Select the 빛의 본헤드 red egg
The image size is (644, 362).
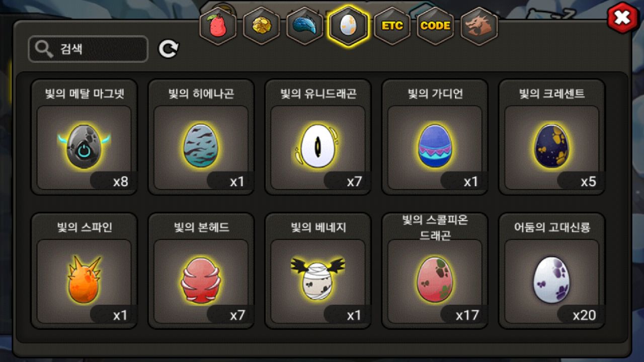201,270
